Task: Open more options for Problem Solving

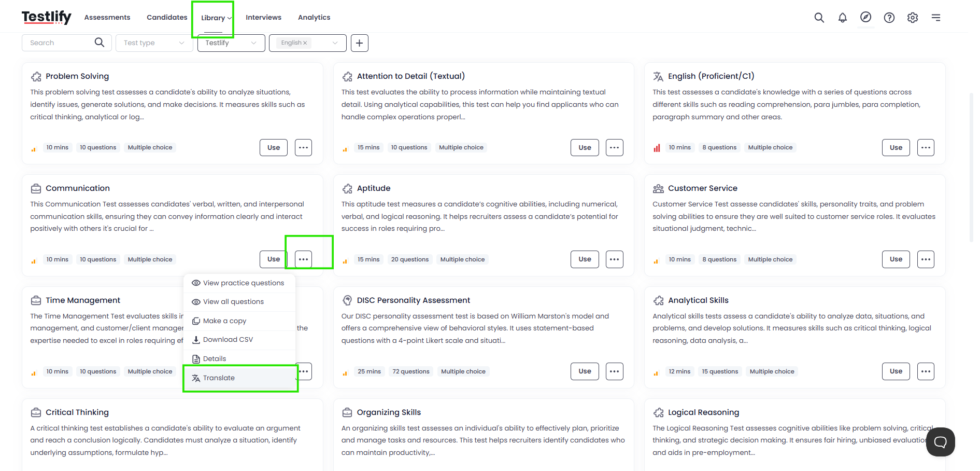Action: 304,147
